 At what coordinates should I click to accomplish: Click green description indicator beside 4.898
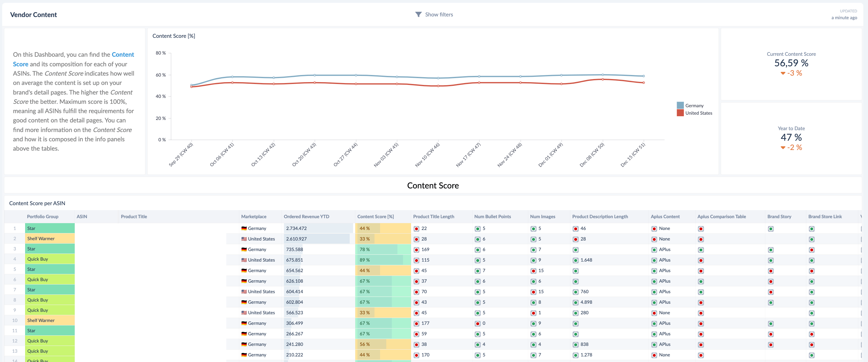[576, 302]
